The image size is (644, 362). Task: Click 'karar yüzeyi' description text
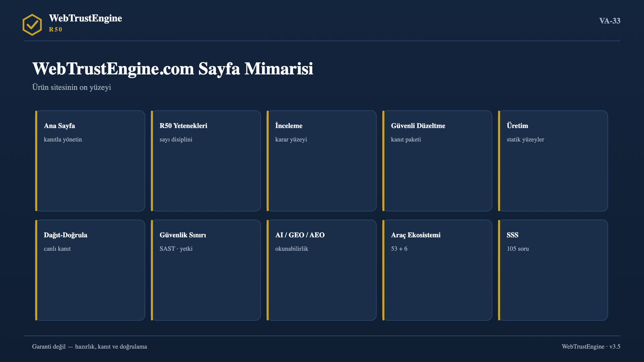(291, 140)
